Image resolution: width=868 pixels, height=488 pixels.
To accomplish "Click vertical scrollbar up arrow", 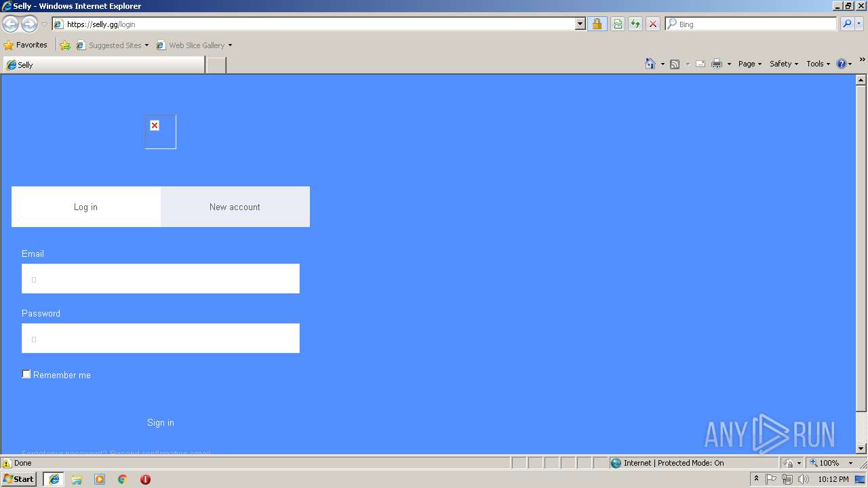I will (x=861, y=80).
